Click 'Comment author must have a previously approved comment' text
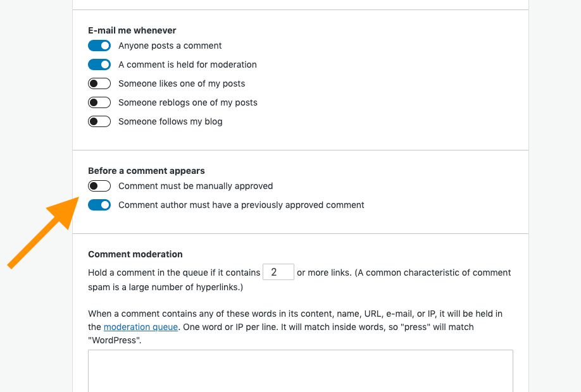Image resolution: width=581 pixels, height=392 pixels. pos(241,205)
